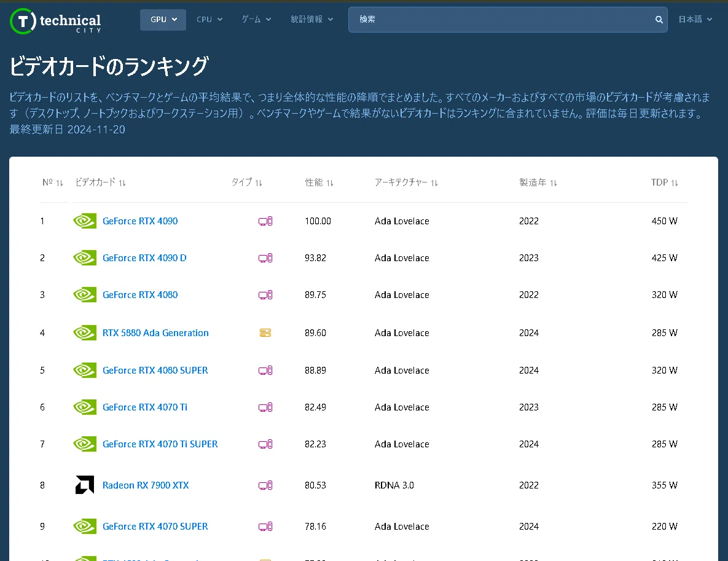Click the 355 W TDP value
728x561 pixels.
point(664,485)
